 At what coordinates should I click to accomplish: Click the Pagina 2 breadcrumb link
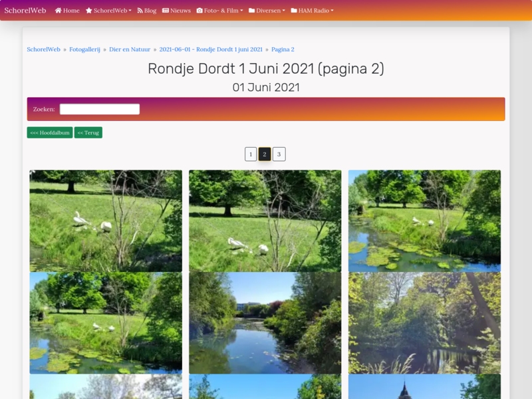click(x=283, y=49)
